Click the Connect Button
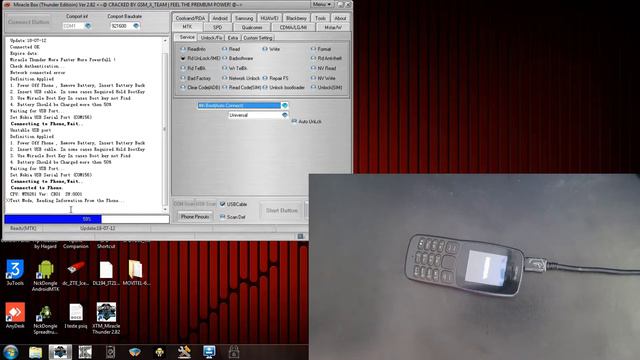The width and height of the screenshot is (640, 360). pyautogui.click(x=29, y=22)
